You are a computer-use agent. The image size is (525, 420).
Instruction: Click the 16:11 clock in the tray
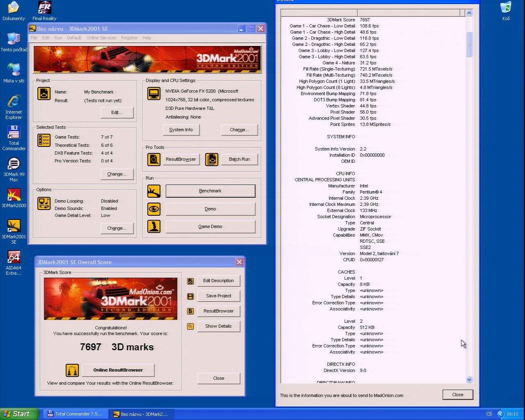pyautogui.click(x=512, y=414)
